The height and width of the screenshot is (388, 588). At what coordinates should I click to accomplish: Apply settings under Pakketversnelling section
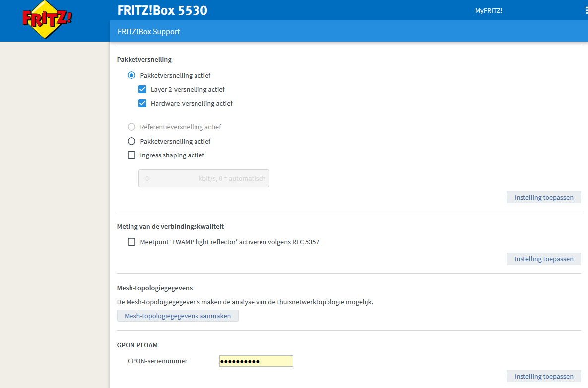[x=543, y=197]
